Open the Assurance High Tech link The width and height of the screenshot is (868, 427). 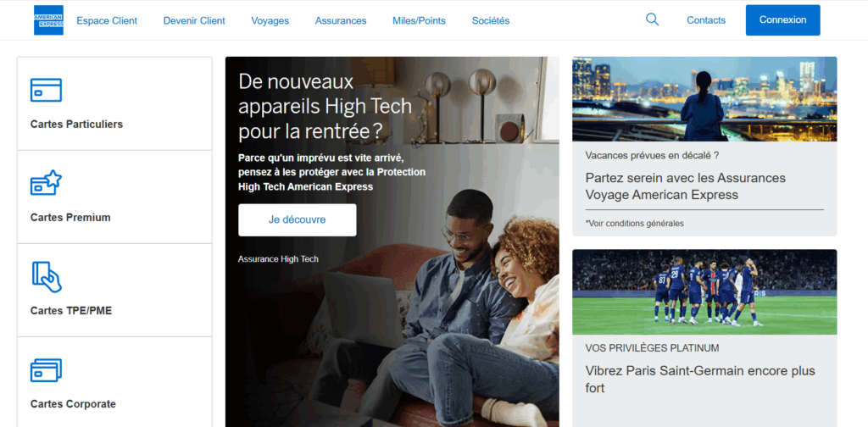pos(278,258)
